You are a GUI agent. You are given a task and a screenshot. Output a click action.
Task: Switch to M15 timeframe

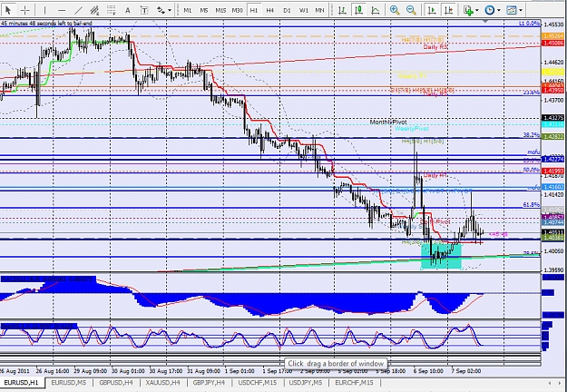(x=220, y=10)
